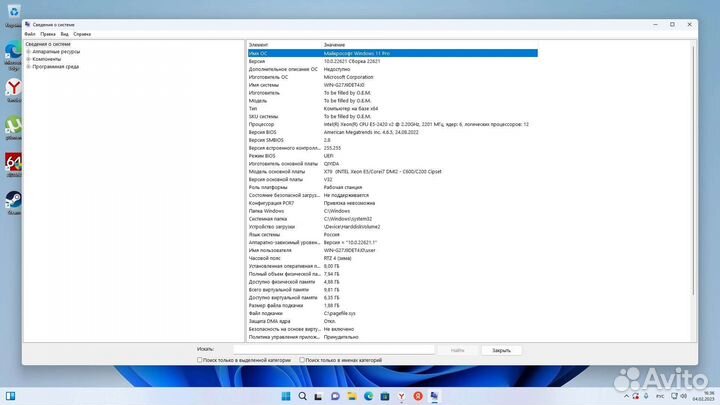720x405 pixels.
Task: Click the red security icon in the tray
Action: click(x=636, y=396)
